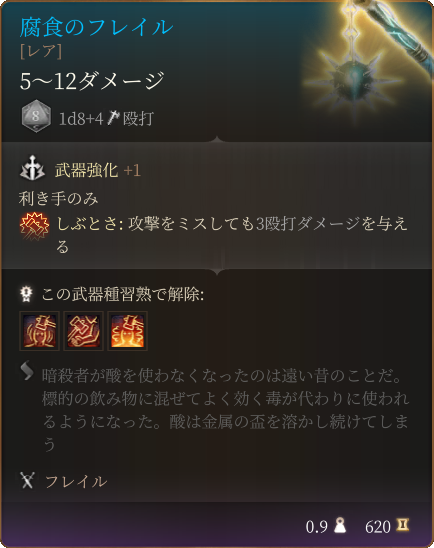The height and width of the screenshot is (548, 434).
Task: Select the second unlocked weapon action icon
Action: tap(84, 331)
